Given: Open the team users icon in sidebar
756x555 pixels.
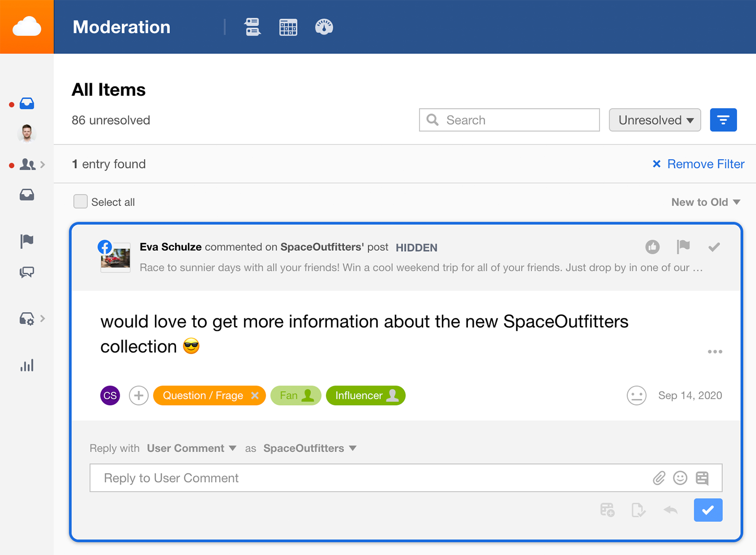Looking at the screenshot, I should (x=27, y=164).
